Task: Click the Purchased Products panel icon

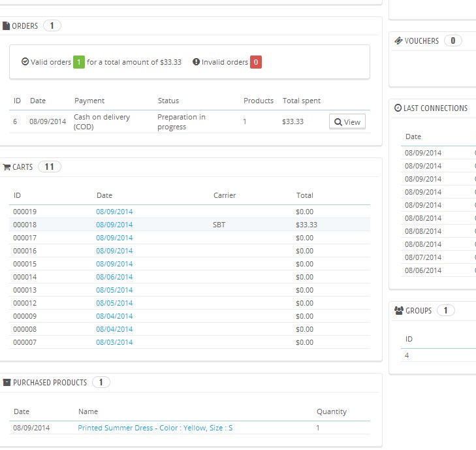Action: pos(7,383)
